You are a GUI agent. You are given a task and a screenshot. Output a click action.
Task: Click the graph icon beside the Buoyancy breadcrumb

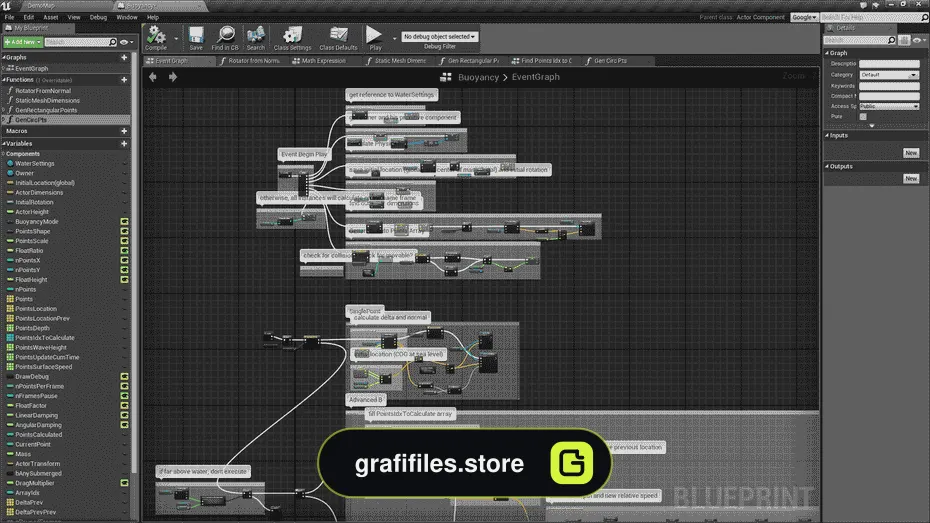click(x=446, y=77)
